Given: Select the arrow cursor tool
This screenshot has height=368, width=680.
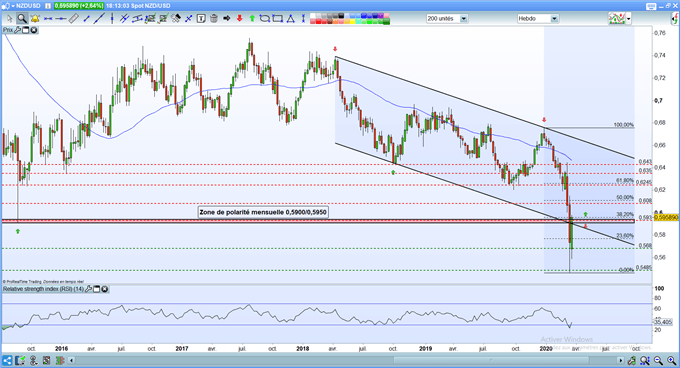Looking at the screenshot, I should pos(10,19).
